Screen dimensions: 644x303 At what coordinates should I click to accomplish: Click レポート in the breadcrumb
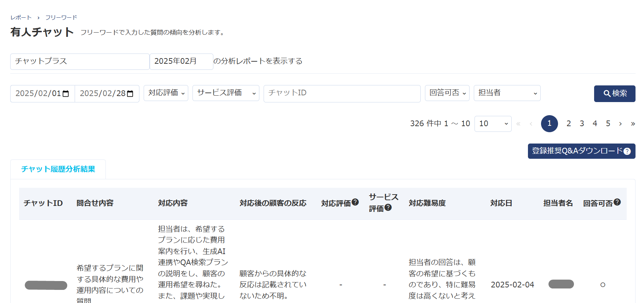[x=21, y=17]
